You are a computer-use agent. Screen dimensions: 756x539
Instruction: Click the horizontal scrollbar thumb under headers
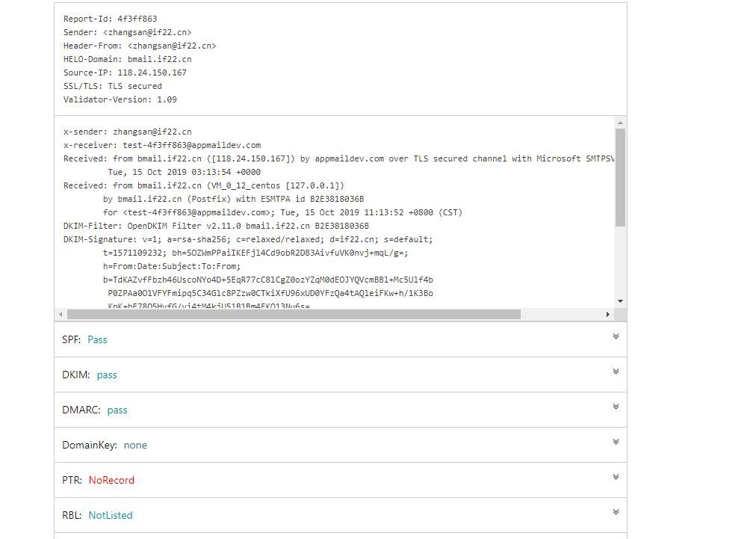[x=293, y=315]
